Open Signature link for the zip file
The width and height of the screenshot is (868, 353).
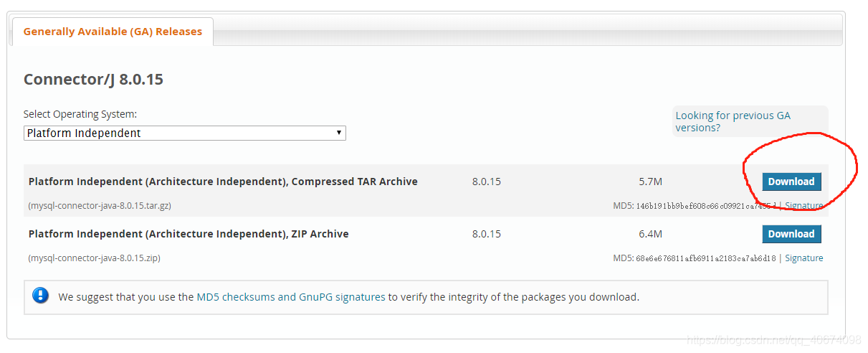(x=803, y=258)
